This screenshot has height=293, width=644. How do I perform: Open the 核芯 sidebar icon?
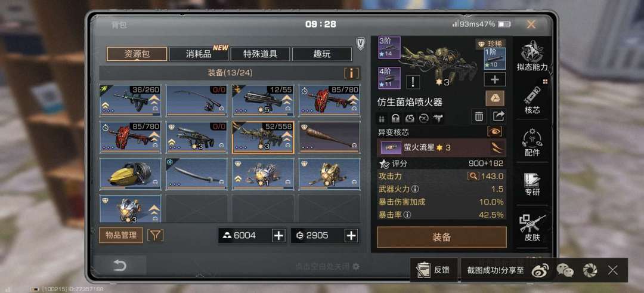pos(532,100)
